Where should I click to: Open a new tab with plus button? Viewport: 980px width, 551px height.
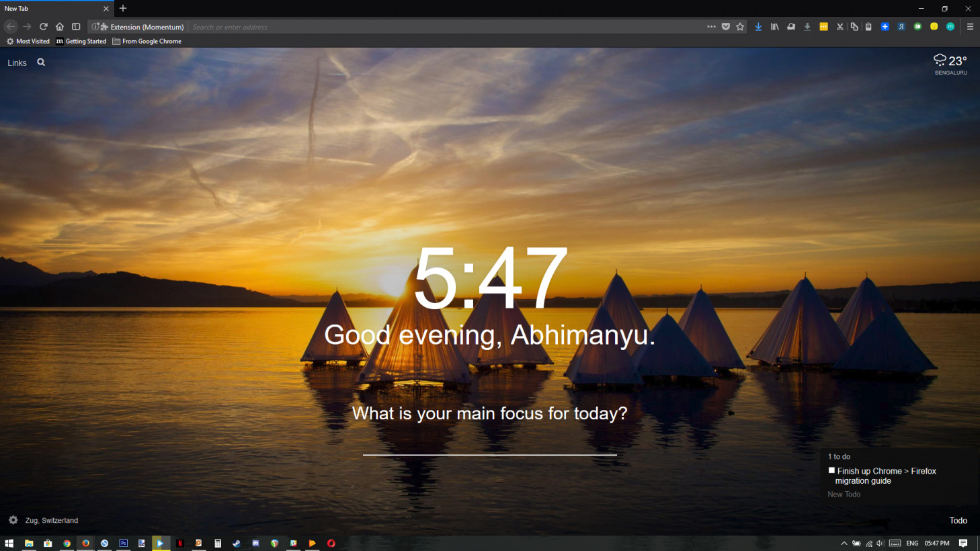coord(123,9)
